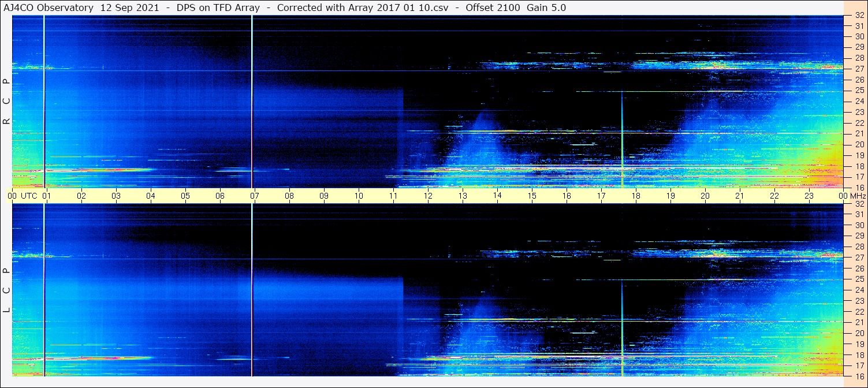
Task: Click the 19 hour label on UTC axis
Action: pos(670,196)
